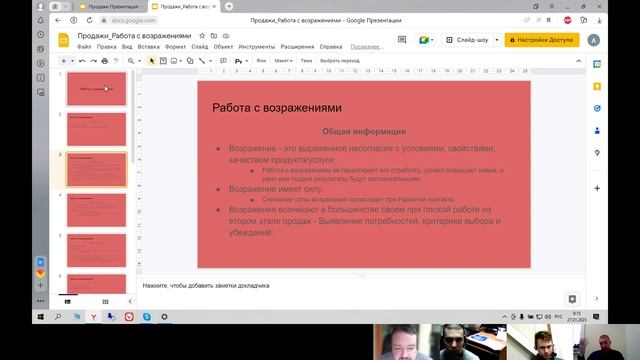Open line type dropdown arrow
The height and width of the screenshot is (360, 640).
[210, 61]
